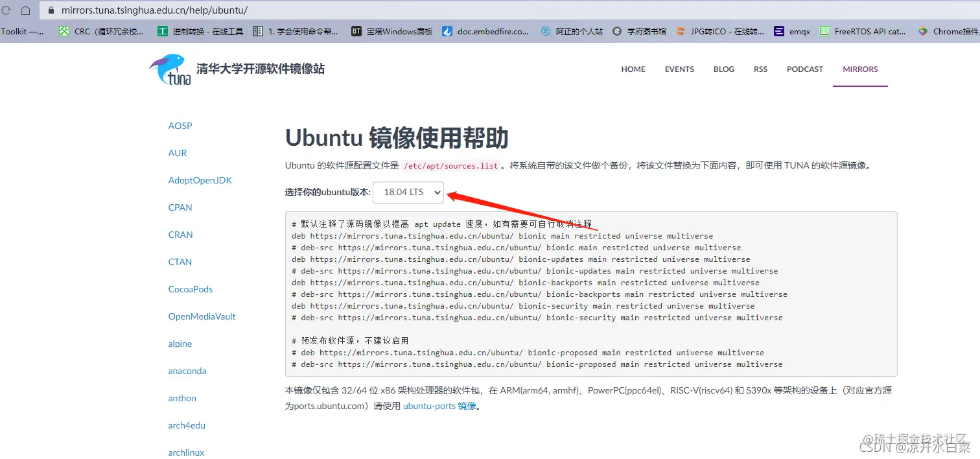The width and height of the screenshot is (980, 459).
Task: Go to browser home page icon
Action: click(x=26, y=10)
